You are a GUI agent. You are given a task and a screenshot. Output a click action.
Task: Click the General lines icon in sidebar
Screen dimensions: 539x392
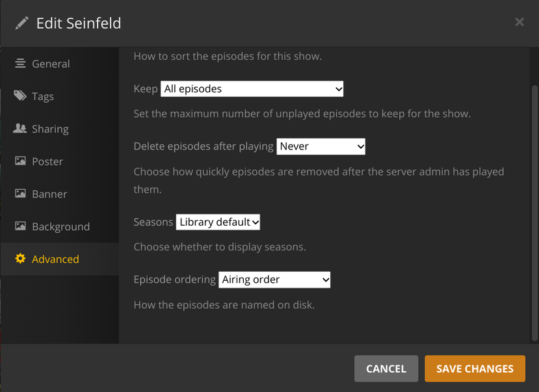coord(20,64)
